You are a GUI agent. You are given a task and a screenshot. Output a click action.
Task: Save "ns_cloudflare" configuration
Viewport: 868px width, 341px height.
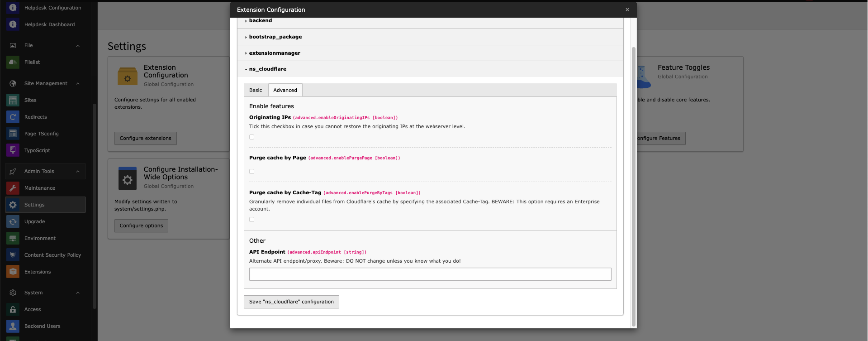(291, 302)
